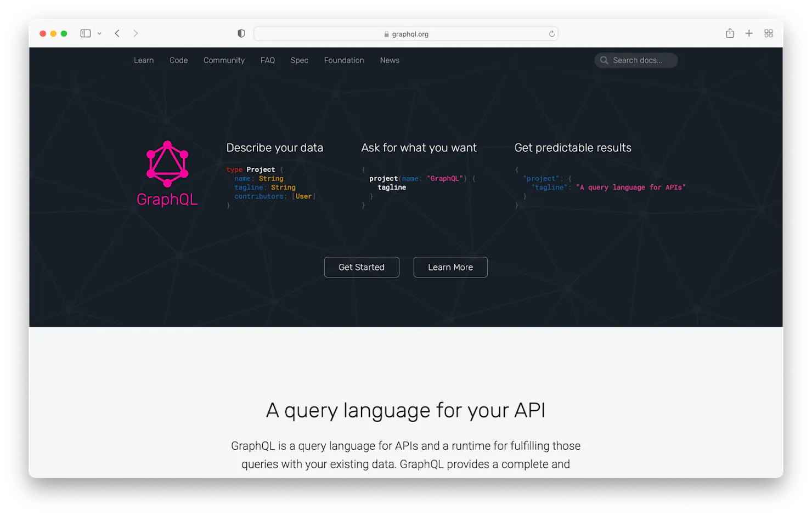Click the magnifier icon in docs search
The image size is (812, 516).
pyautogui.click(x=604, y=60)
